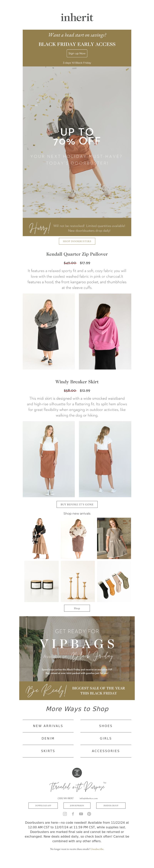This screenshot has height=868, width=154.
Task: Open the Instagram icon in footer
Action: pos(65,814)
